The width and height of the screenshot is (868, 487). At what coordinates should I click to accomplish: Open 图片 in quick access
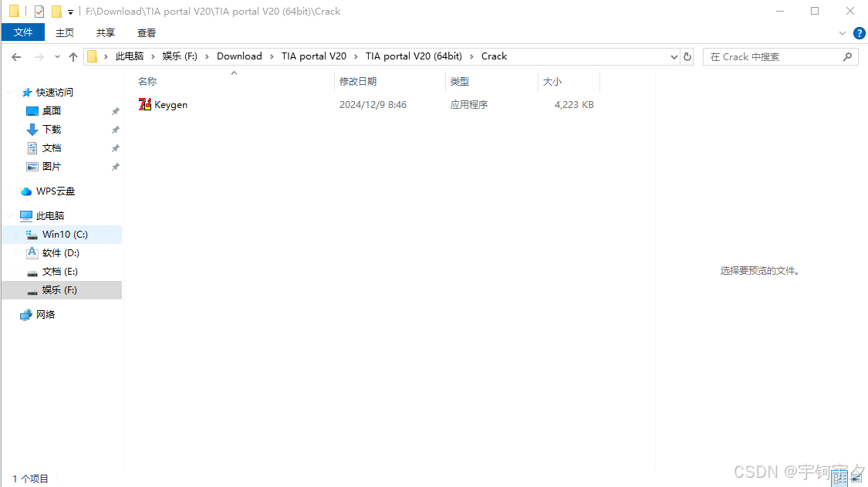pyautogui.click(x=52, y=166)
